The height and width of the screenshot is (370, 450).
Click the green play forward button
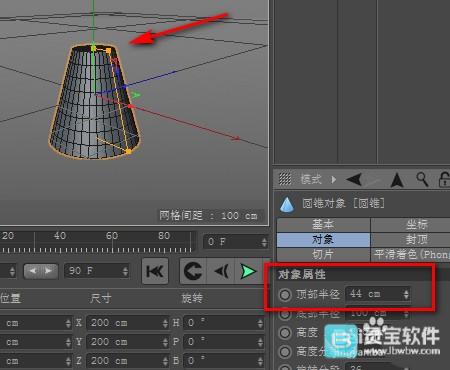pyautogui.click(x=248, y=271)
